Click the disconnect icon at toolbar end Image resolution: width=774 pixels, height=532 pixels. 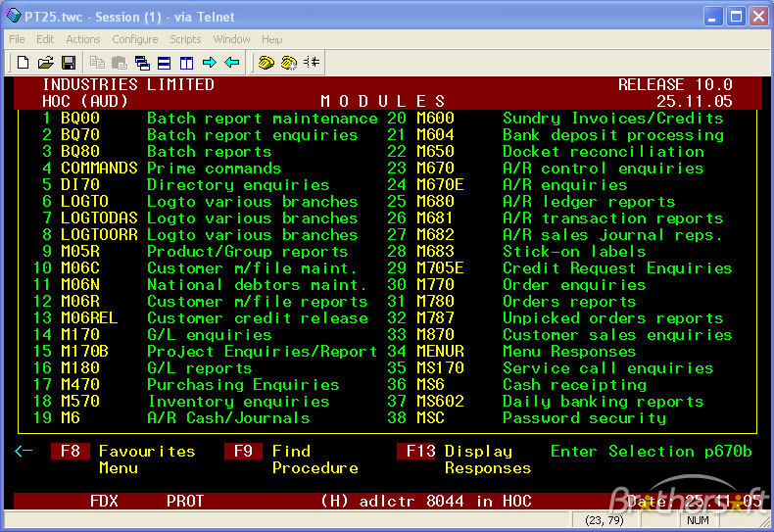coord(312,63)
